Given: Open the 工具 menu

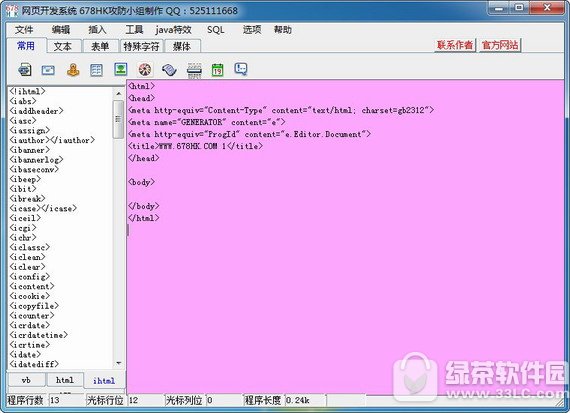Looking at the screenshot, I should point(134,30).
